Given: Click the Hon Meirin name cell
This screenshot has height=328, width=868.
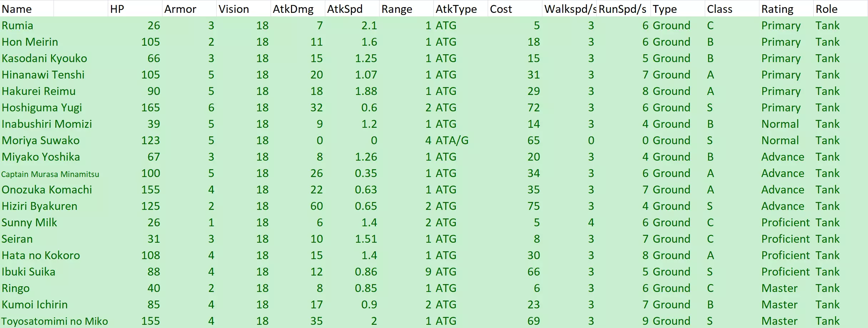Looking at the screenshot, I should [30, 42].
